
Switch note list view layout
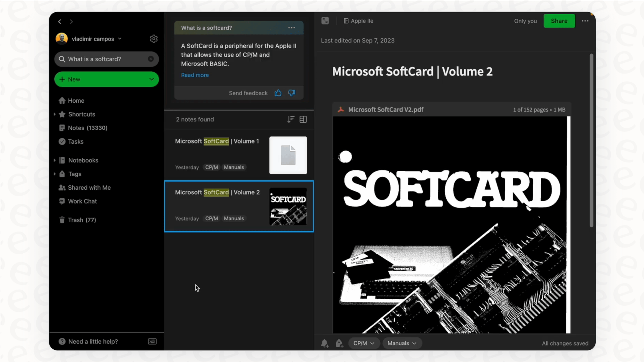click(303, 119)
